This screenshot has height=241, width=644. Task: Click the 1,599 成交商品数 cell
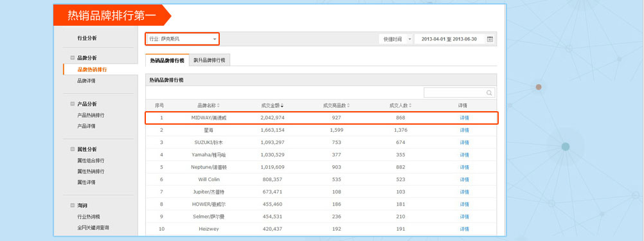pos(336,130)
